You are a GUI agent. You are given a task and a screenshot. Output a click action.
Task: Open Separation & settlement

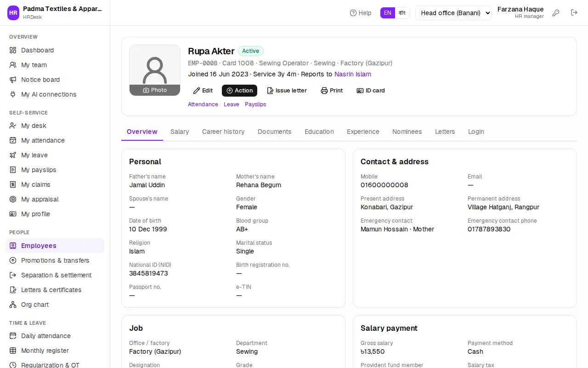pos(55,275)
